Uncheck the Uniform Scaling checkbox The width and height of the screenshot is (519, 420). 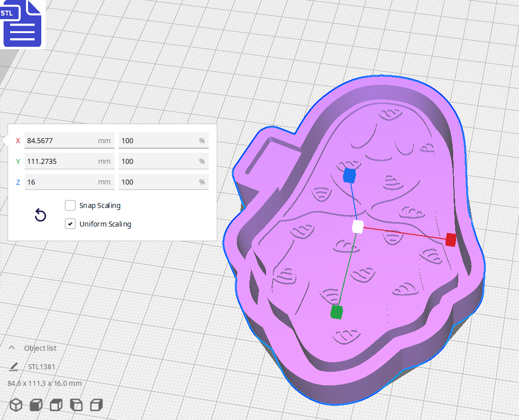point(70,224)
